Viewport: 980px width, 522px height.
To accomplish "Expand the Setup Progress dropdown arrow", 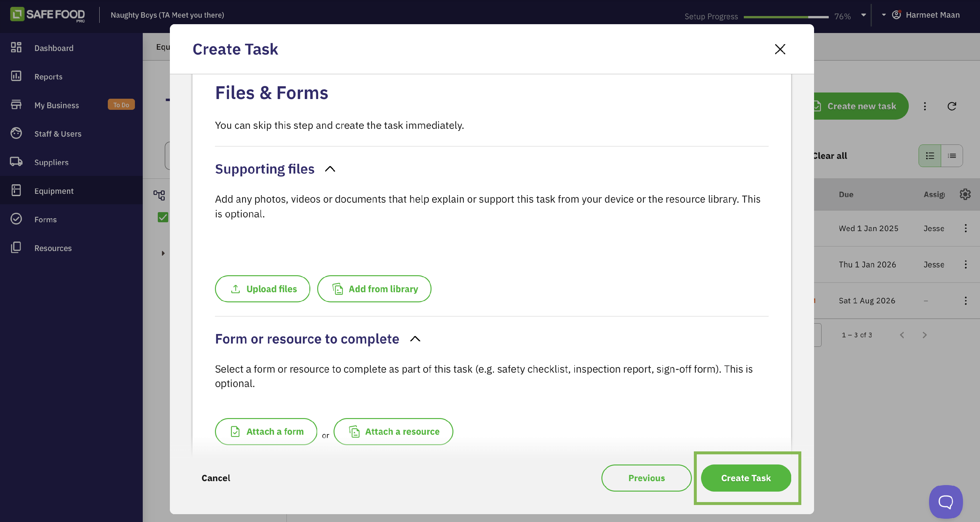I will (863, 15).
